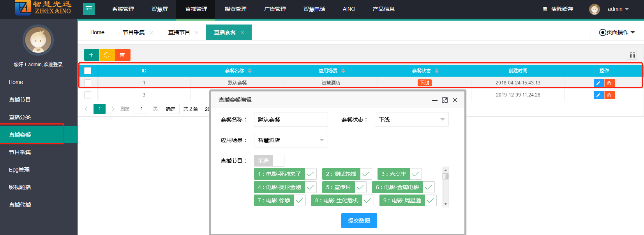Viewport: 644px width, 235px height.
Task: Switch to the 直播节目 tab
Action: coord(179,32)
